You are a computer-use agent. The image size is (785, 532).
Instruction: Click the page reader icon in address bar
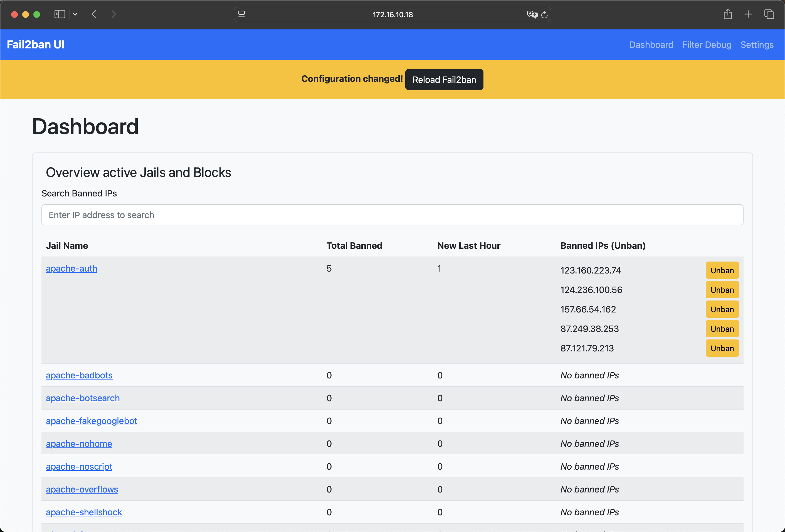tap(241, 14)
